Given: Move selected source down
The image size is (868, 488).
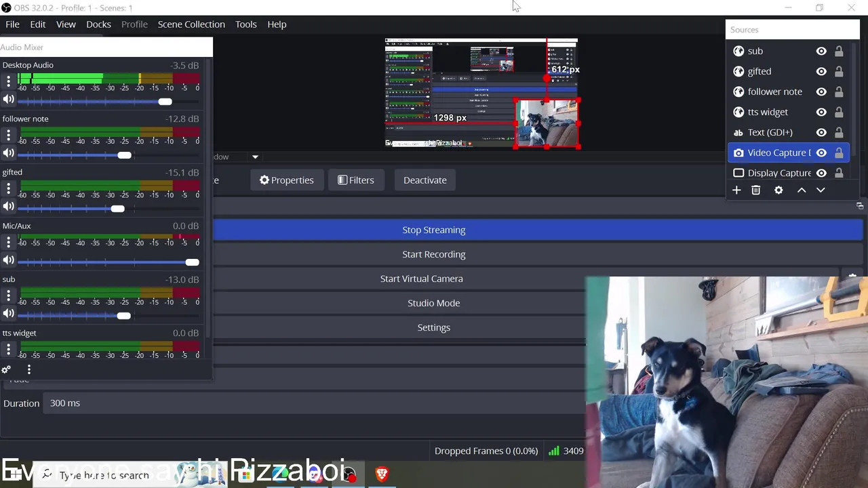Looking at the screenshot, I should coord(821,190).
